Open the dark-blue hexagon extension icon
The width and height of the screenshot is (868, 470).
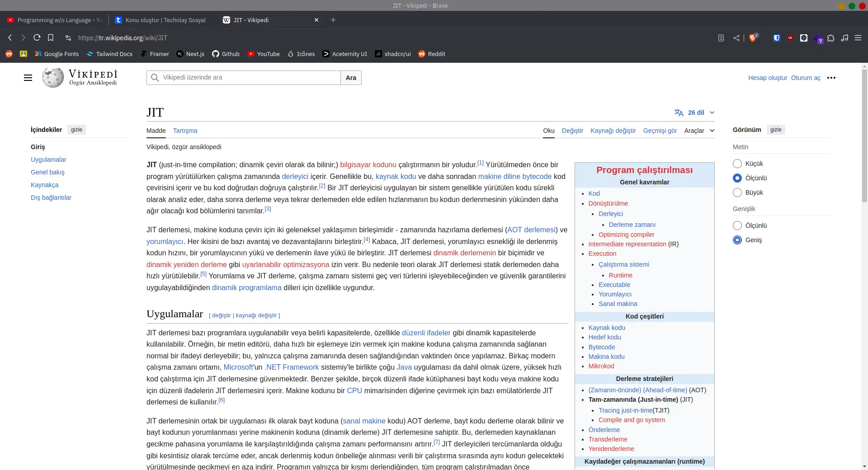click(x=804, y=38)
